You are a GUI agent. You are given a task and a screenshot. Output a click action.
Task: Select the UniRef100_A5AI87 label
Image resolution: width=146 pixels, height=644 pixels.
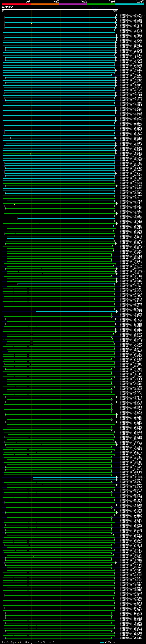click(x=131, y=77)
